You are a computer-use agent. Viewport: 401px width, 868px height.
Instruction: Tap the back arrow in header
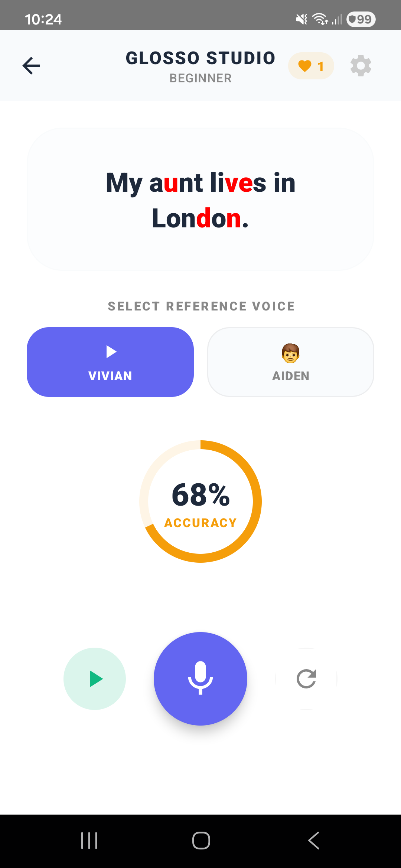click(x=32, y=66)
